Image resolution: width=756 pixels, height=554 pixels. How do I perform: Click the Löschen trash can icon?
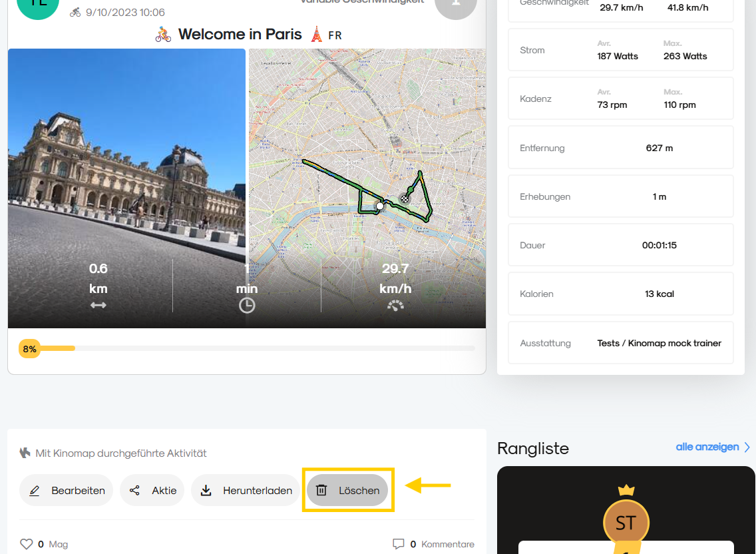tap(321, 490)
